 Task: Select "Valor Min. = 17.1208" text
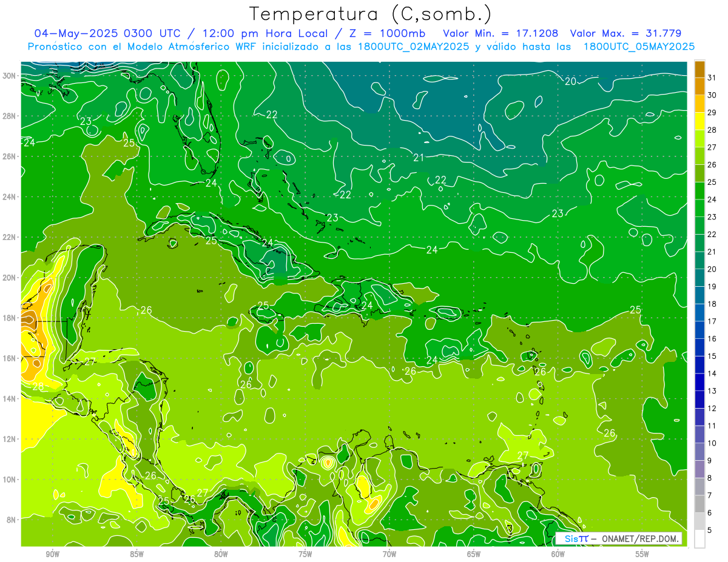click(x=500, y=33)
